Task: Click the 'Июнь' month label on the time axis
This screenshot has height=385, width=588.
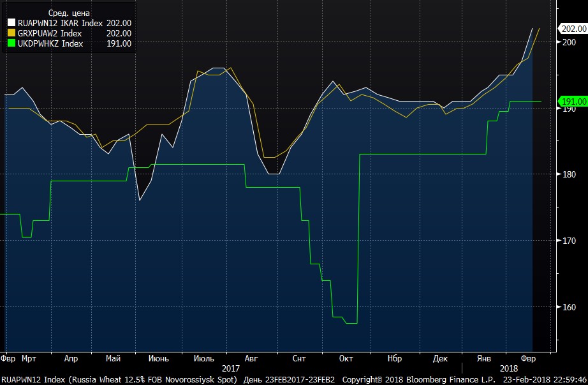Action: [159, 358]
